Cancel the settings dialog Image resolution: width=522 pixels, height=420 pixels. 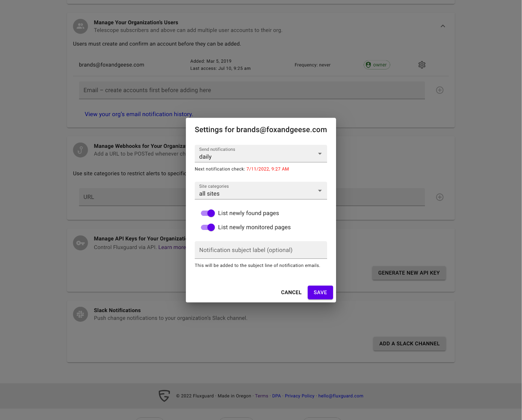[x=291, y=292]
